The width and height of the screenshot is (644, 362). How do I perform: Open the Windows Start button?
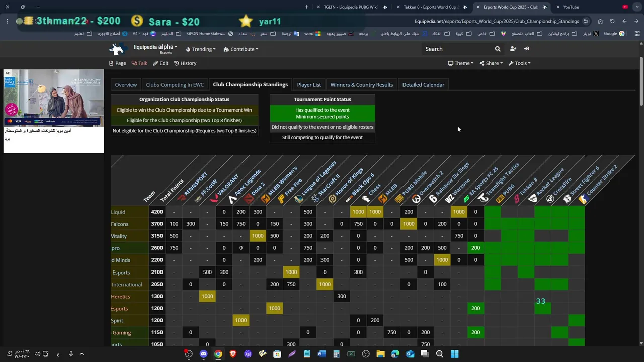pos(454,354)
